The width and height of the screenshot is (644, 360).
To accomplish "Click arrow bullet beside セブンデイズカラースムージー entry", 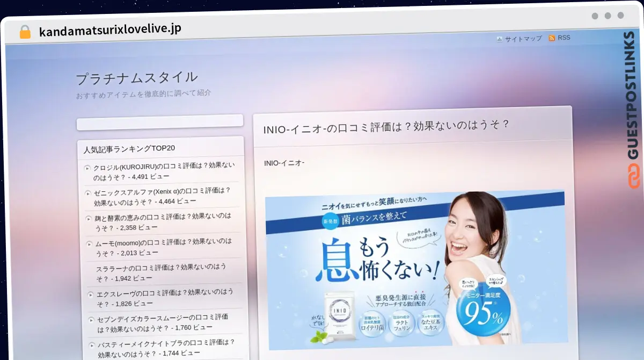I will tap(92, 320).
